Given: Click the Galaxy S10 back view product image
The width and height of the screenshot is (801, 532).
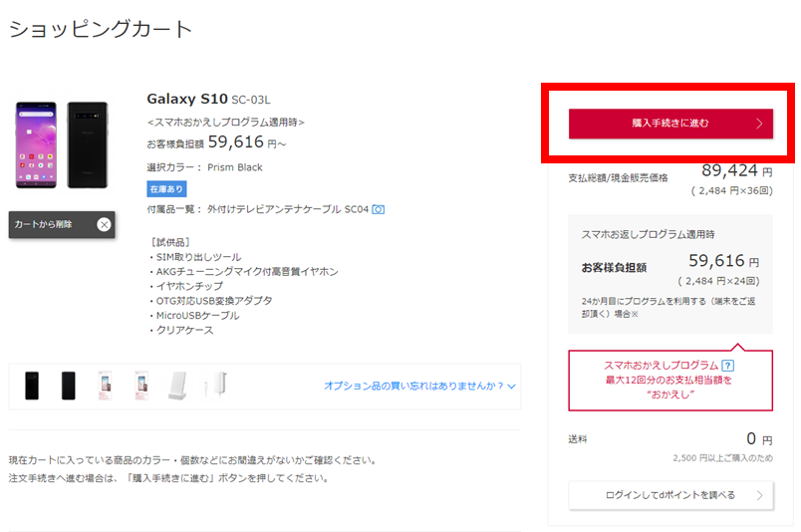Looking at the screenshot, I should coord(88,145).
